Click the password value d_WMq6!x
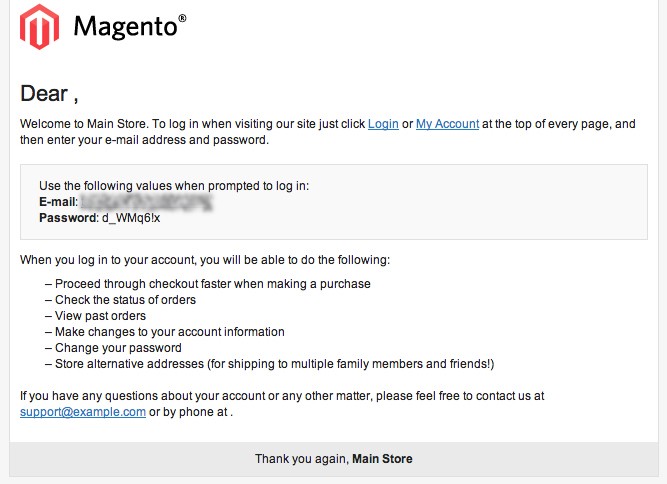667x484 pixels. pos(131,218)
